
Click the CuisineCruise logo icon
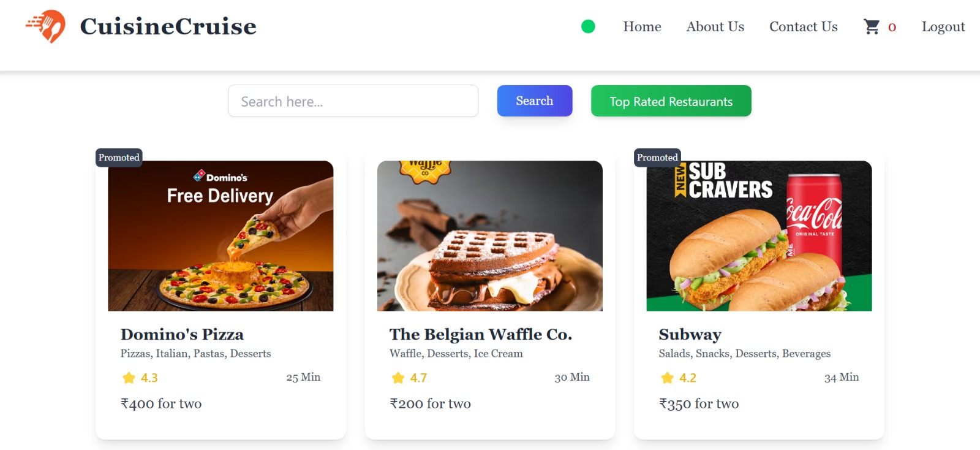click(47, 26)
